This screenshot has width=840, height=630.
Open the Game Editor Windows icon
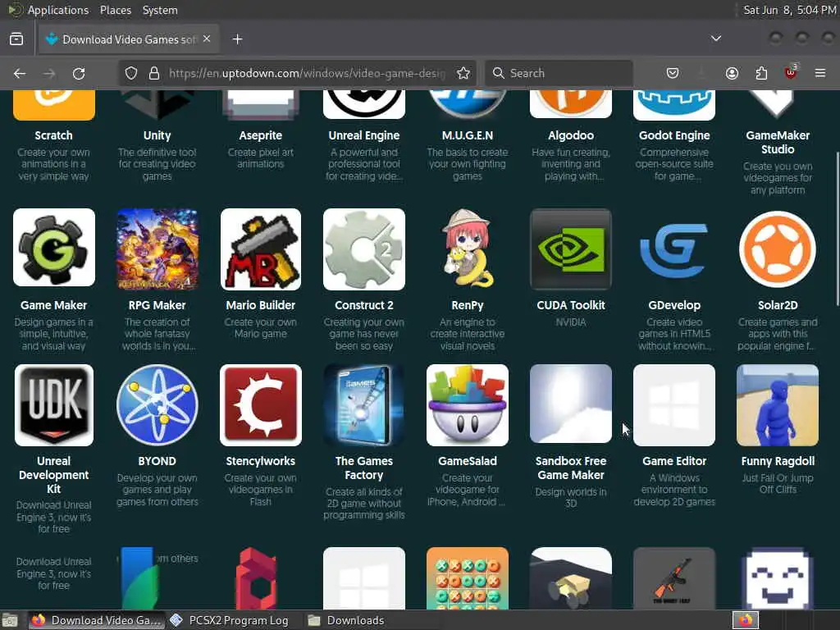point(674,405)
